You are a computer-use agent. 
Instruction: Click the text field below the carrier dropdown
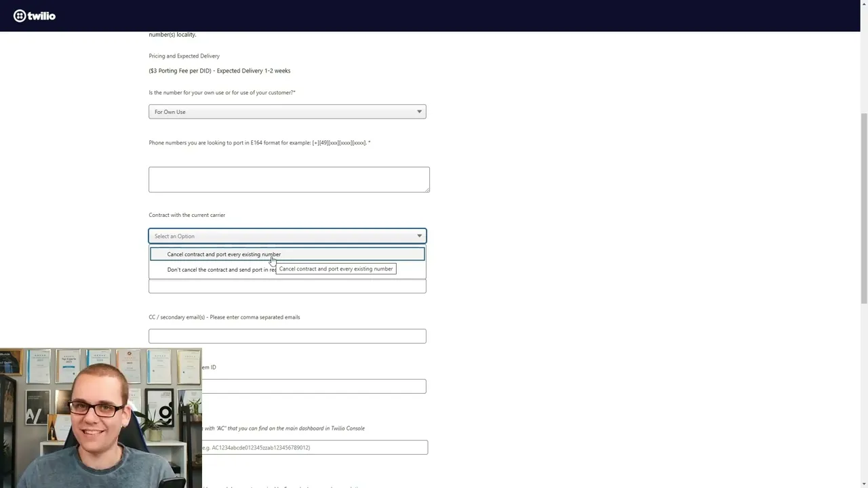(288, 287)
